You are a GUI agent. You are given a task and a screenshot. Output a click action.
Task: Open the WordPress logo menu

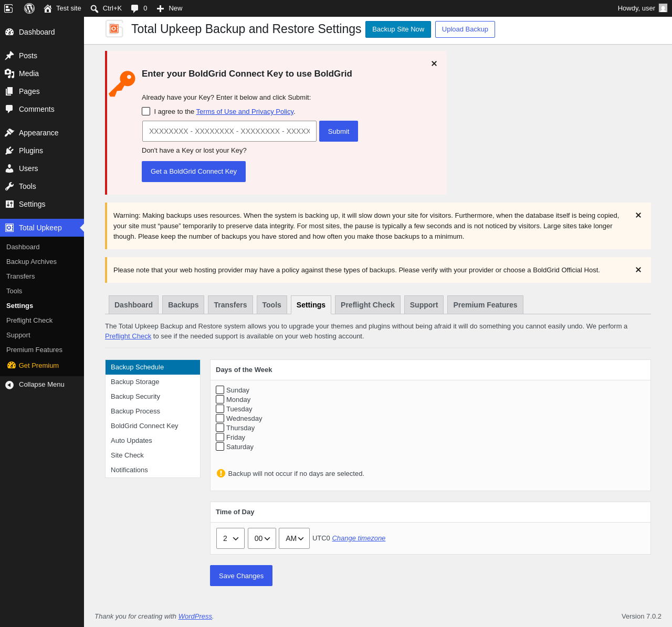[29, 8]
